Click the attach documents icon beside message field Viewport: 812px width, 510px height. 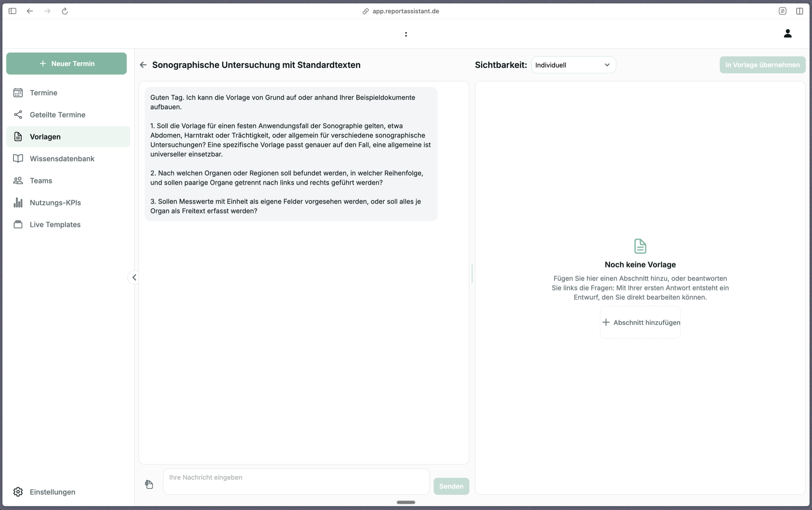click(x=149, y=484)
